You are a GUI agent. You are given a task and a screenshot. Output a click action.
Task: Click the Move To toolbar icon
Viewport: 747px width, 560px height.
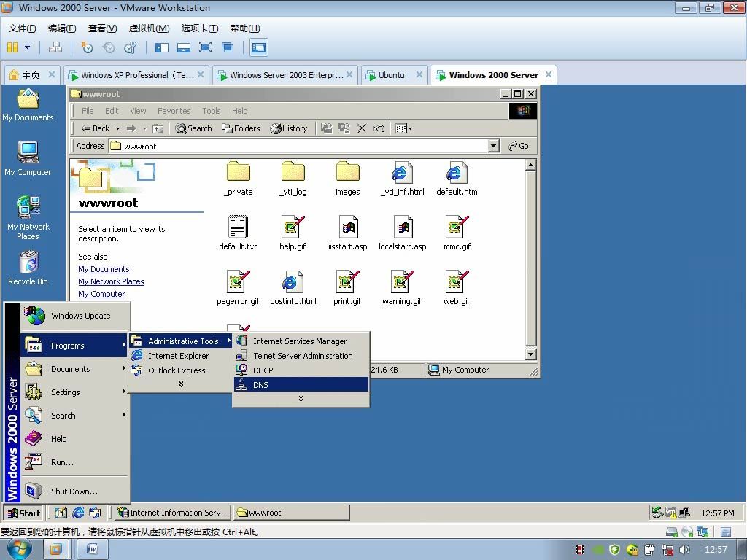pos(326,128)
